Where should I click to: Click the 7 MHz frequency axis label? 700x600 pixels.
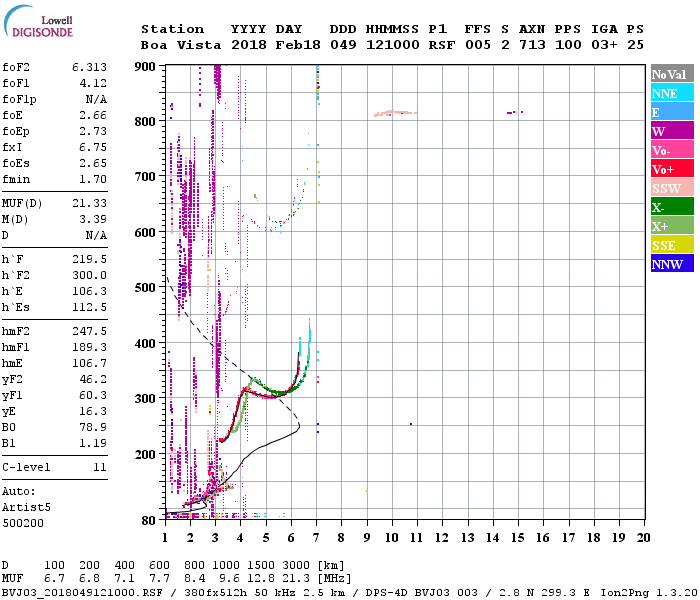(316, 538)
